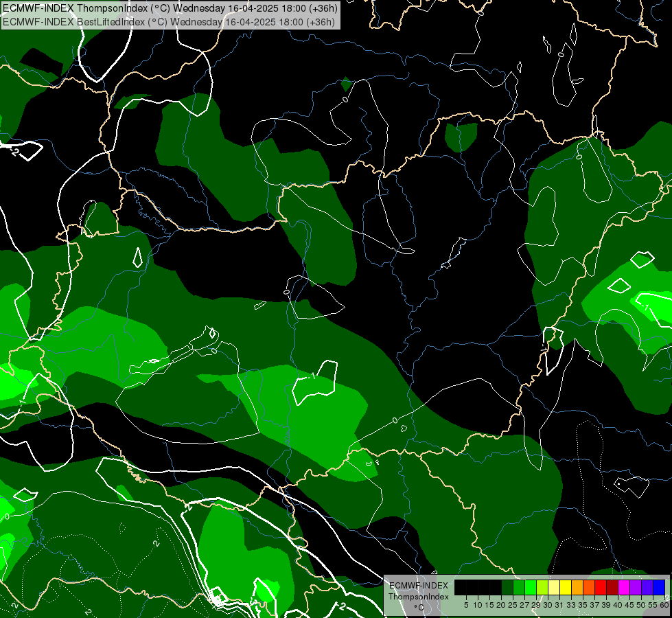Select the pale yellow legend swatch 30–31
672x618 pixels.
(x=554, y=588)
